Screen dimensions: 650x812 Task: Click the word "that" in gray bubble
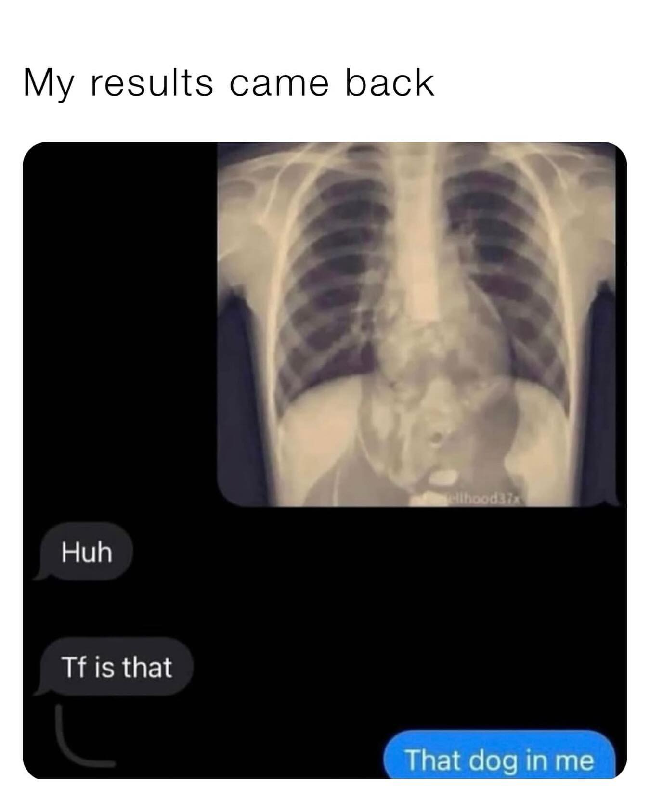[x=147, y=667]
